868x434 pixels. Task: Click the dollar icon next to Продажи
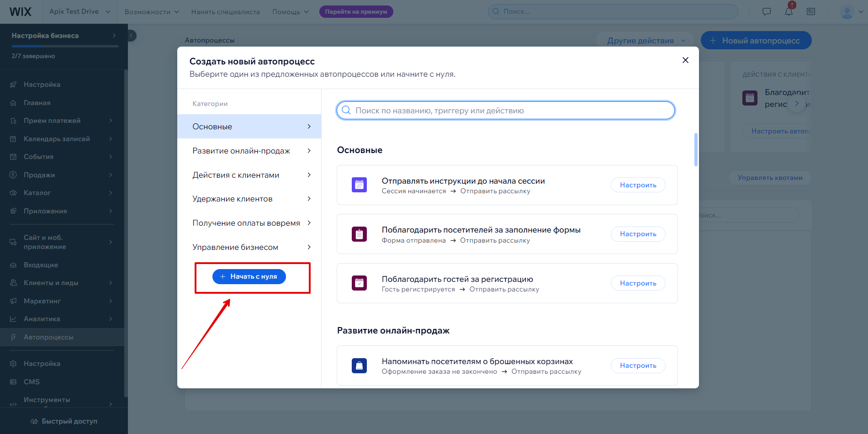click(13, 175)
